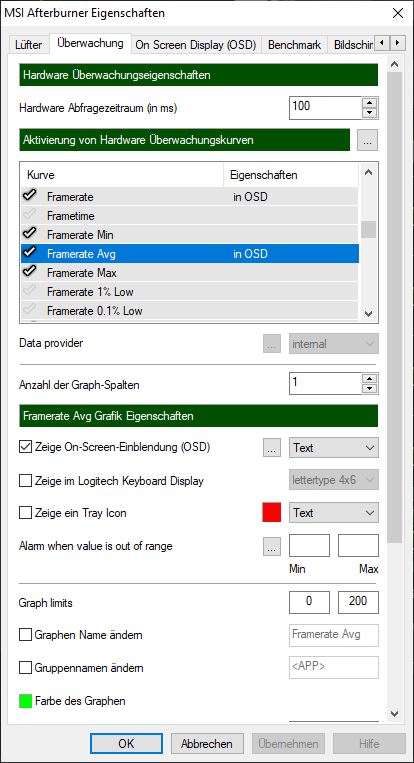Switch to the Lüfter tab
The width and height of the screenshot is (414, 763).
pyautogui.click(x=28, y=45)
